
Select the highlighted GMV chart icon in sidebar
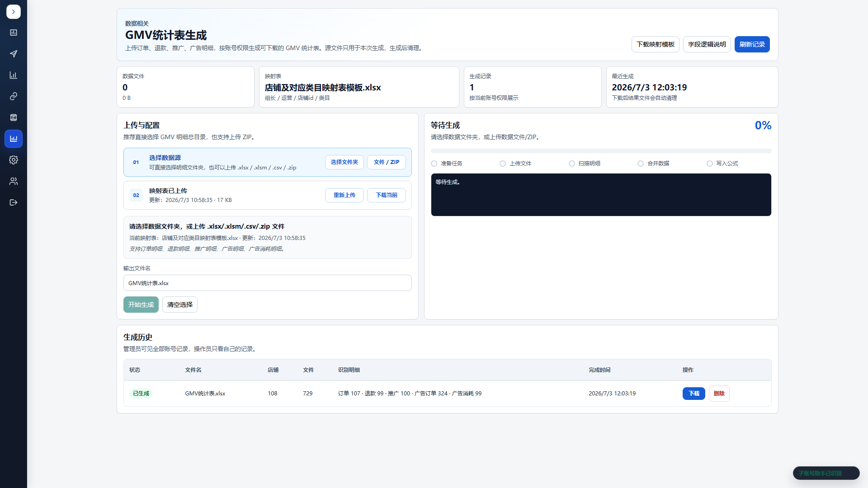(14, 139)
